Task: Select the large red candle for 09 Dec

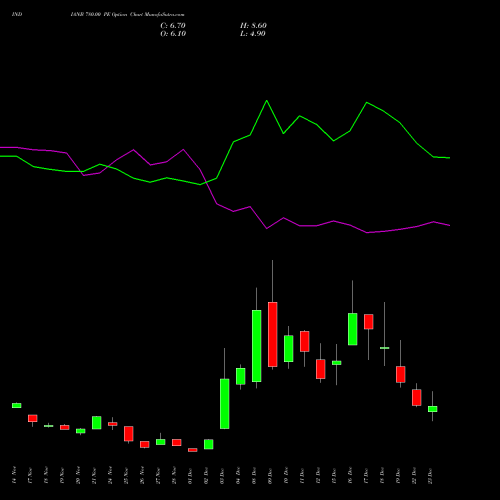Action: [x=273, y=335]
